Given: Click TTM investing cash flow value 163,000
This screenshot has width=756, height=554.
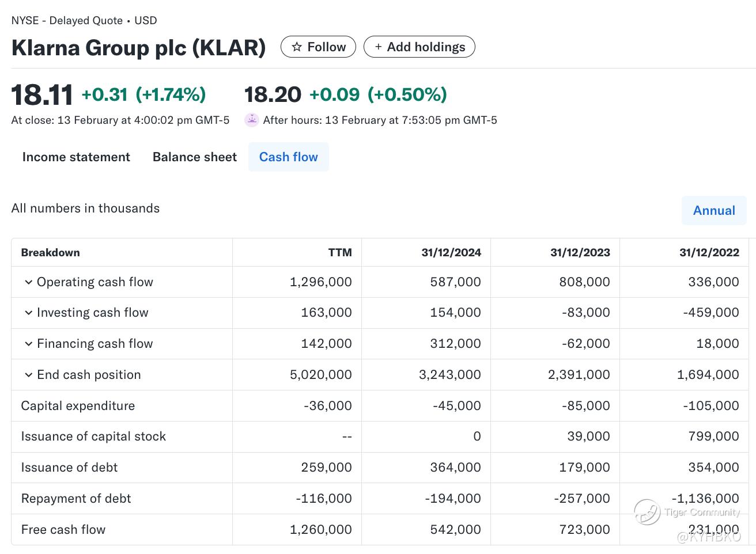Looking at the screenshot, I should tap(327, 313).
